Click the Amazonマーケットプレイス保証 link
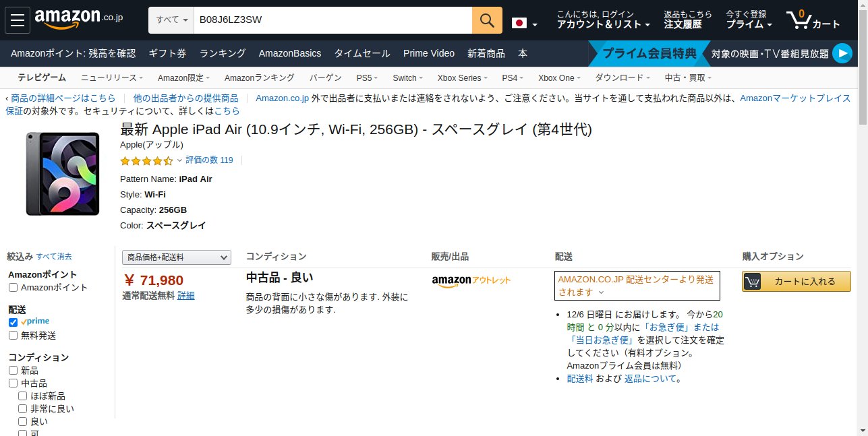868x436 pixels. tap(795, 98)
